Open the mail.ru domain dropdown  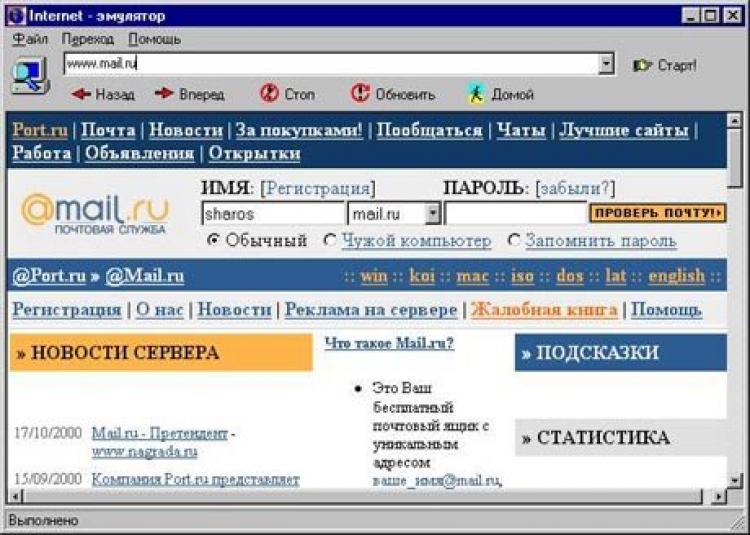pyautogui.click(x=432, y=213)
